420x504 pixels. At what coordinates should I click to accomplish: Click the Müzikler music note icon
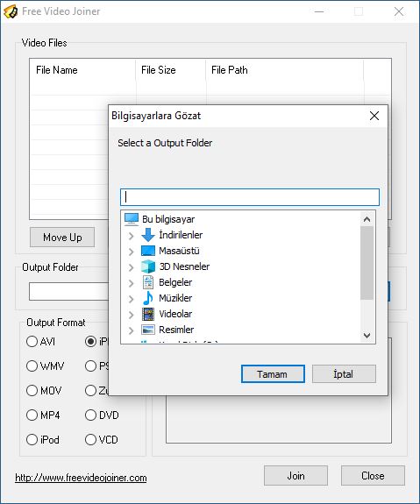click(148, 298)
